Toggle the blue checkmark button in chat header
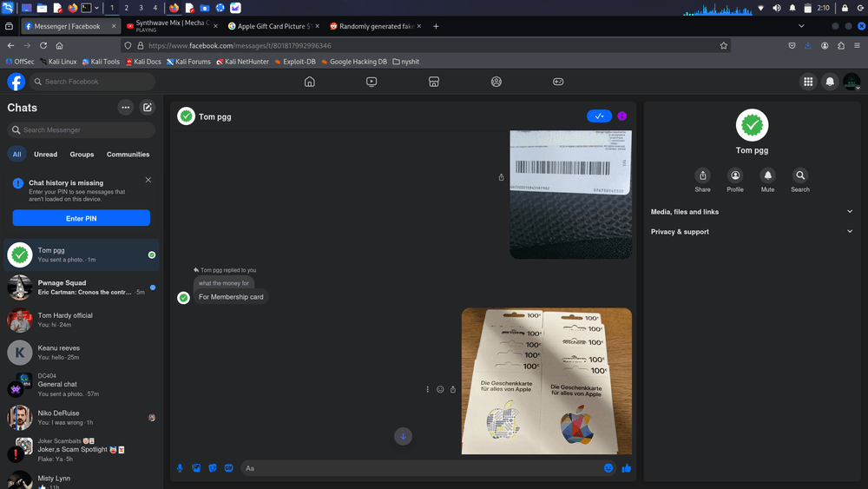 click(x=599, y=116)
